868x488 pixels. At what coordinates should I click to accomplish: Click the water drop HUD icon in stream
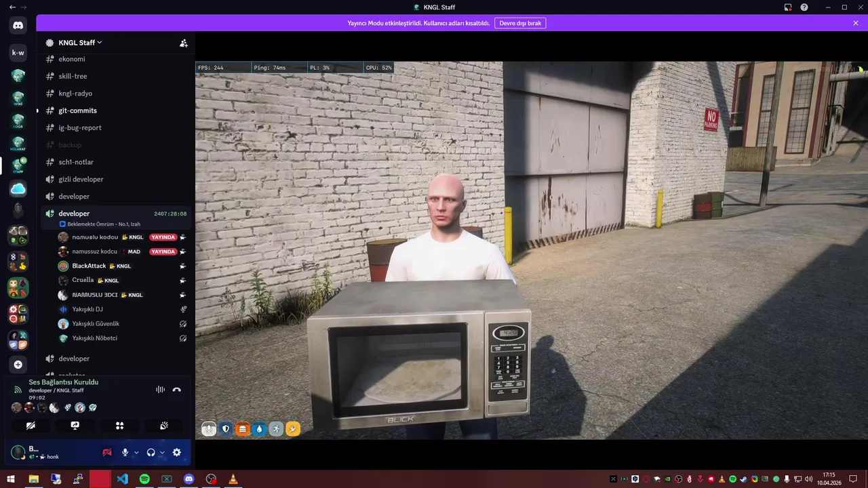click(x=259, y=429)
